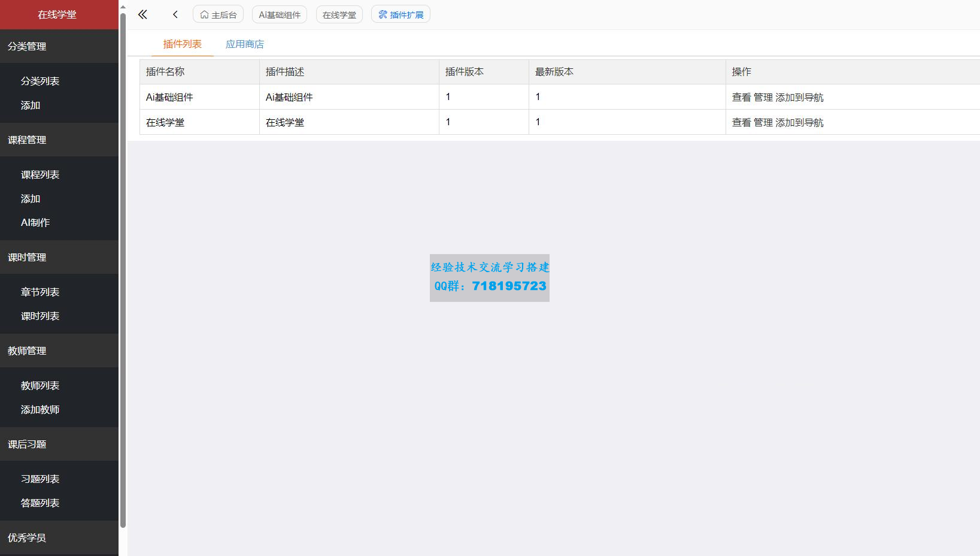Click the 在线学堂 red header logo
This screenshot has width=980, height=556.
tap(57, 14)
